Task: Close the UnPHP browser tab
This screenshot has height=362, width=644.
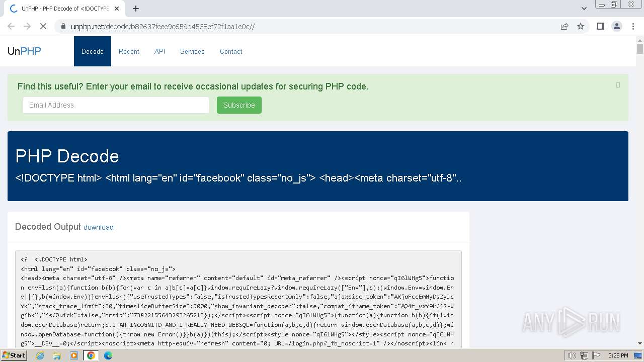Action: click(117, 9)
